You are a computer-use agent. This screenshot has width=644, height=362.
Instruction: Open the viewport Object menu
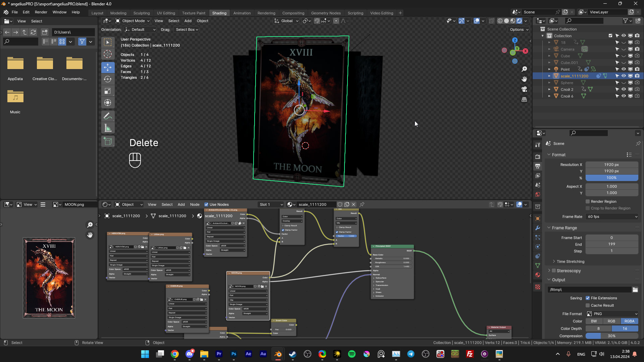click(x=202, y=21)
